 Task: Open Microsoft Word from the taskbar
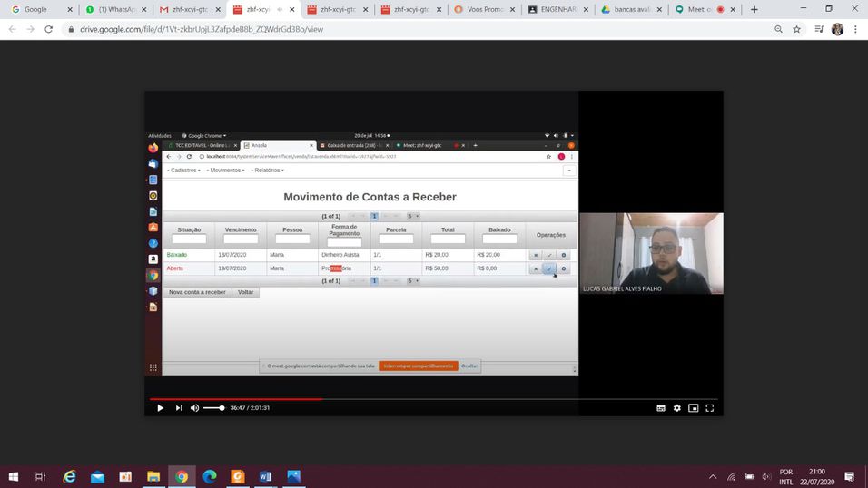click(x=265, y=476)
